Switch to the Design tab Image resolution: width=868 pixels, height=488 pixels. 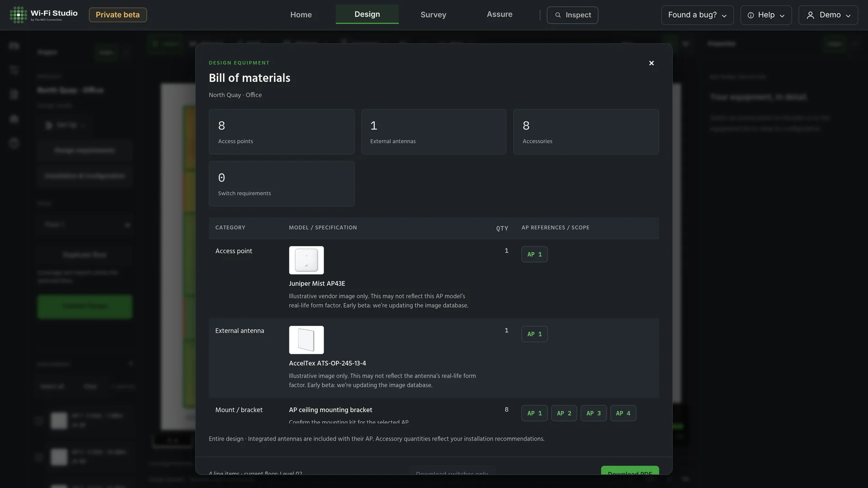tap(367, 14)
